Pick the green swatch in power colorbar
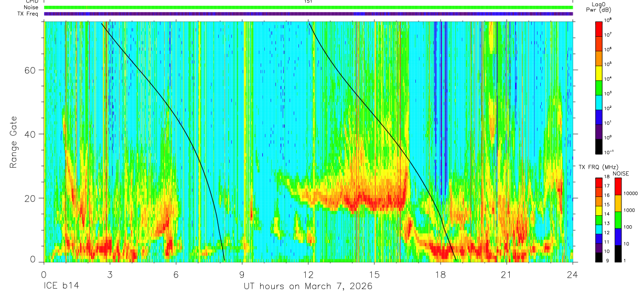Screen dimensions: 644x297 click(x=599, y=87)
